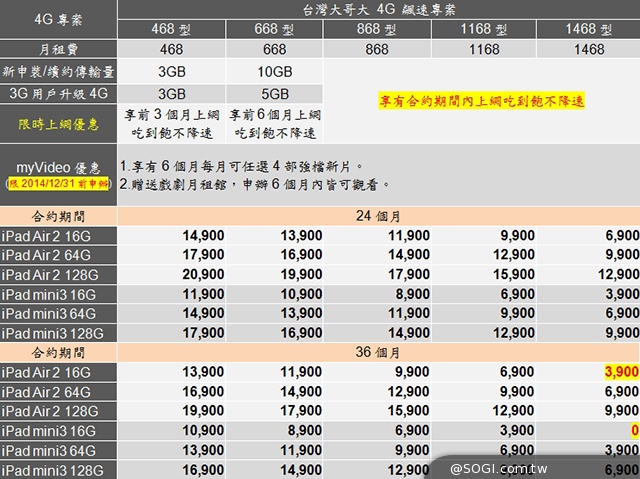Click the highlighted 3,900 price for 36-month iPad Air 2 16G
Image resolution: width=640 pixels, height=479 pixels.
point(622,372)
